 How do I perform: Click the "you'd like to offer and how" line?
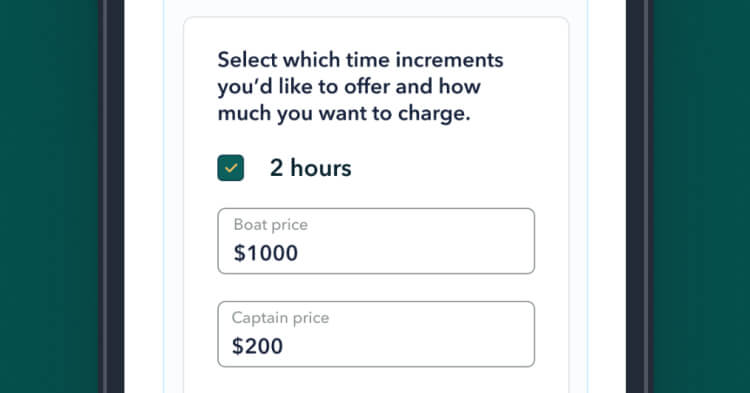pyautogui.click(x=349, y=87)
